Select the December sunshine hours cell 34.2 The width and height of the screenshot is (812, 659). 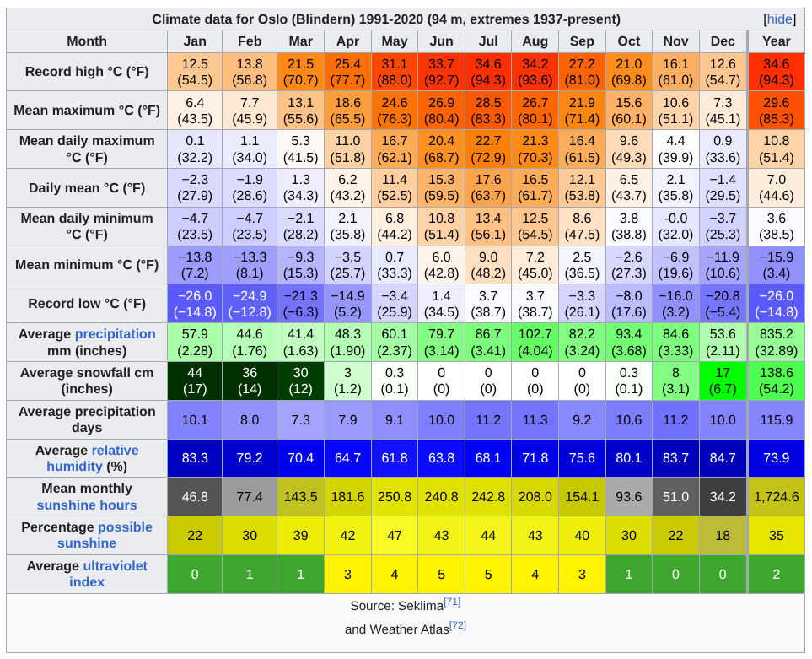pyautogui.click(x=723, y=497)
